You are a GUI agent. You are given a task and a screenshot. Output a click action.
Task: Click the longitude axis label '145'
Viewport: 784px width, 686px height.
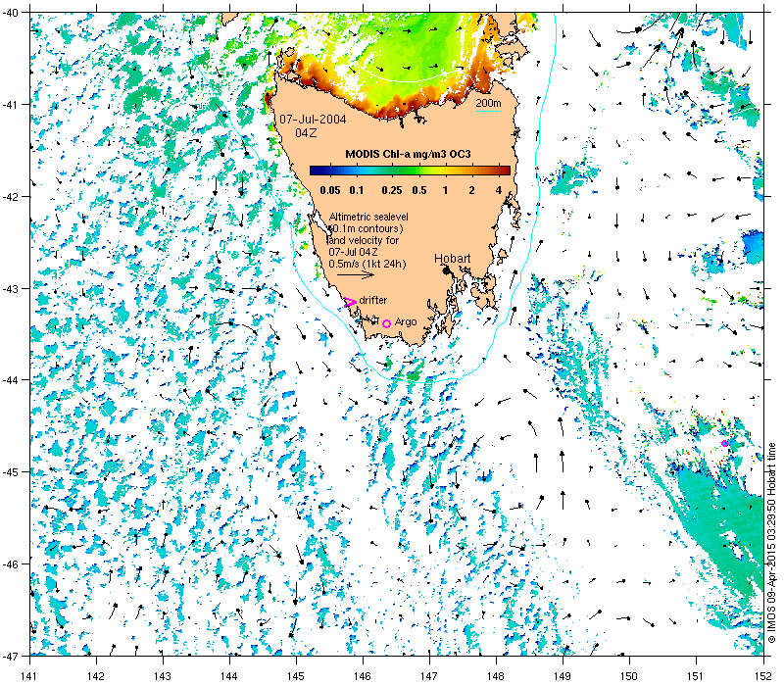pos(296,676)
